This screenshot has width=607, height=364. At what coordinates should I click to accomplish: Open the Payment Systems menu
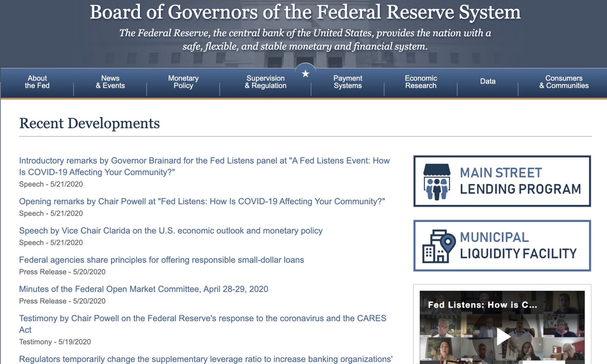[348, 82]
